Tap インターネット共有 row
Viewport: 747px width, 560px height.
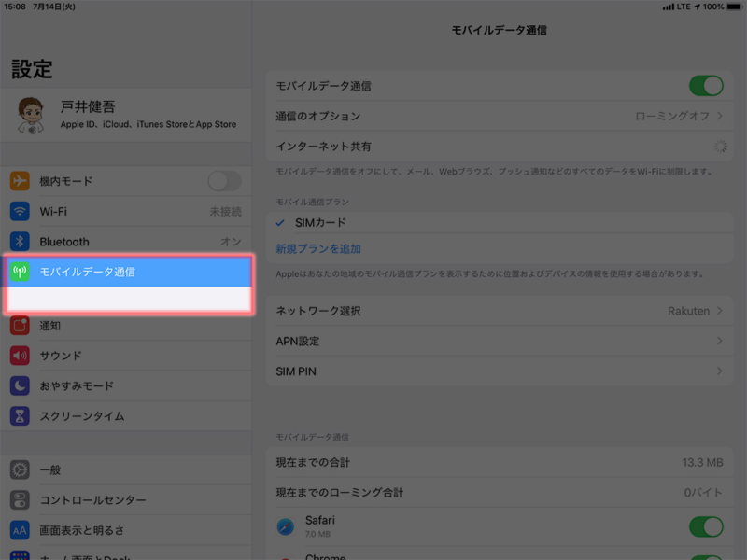click(500, 147)
